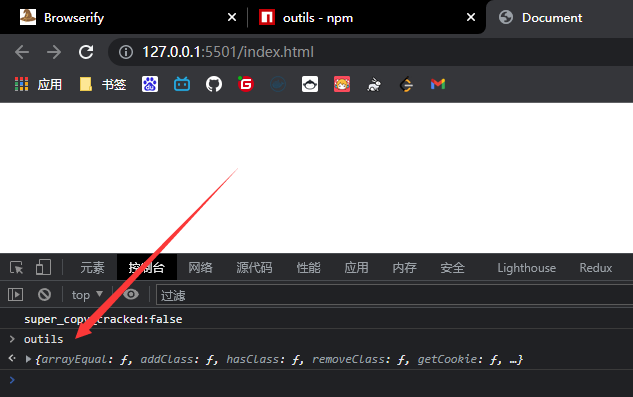
Task: Toggle the device toolbar icon
Action: [x=43, y=267]
